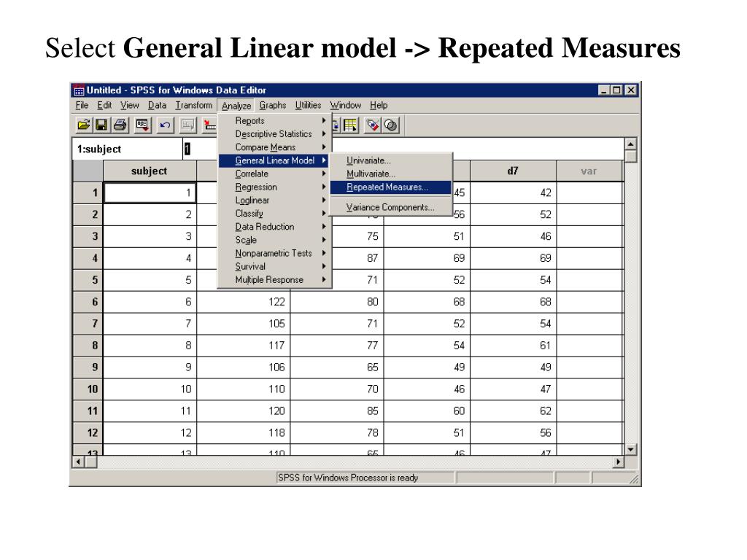Expand the Scale submenu
This screenshot has width=747, height=560.
(x=274, y=241)
